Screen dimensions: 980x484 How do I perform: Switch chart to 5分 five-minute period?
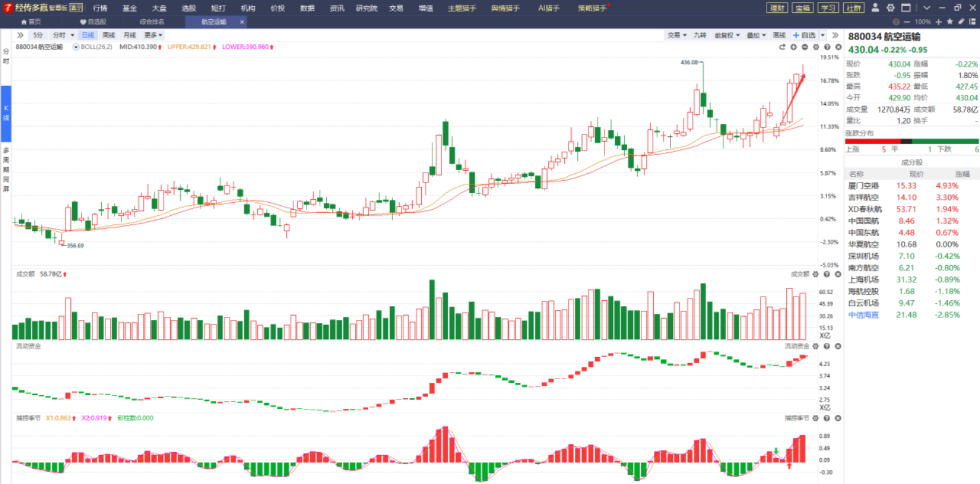point(38,35)
